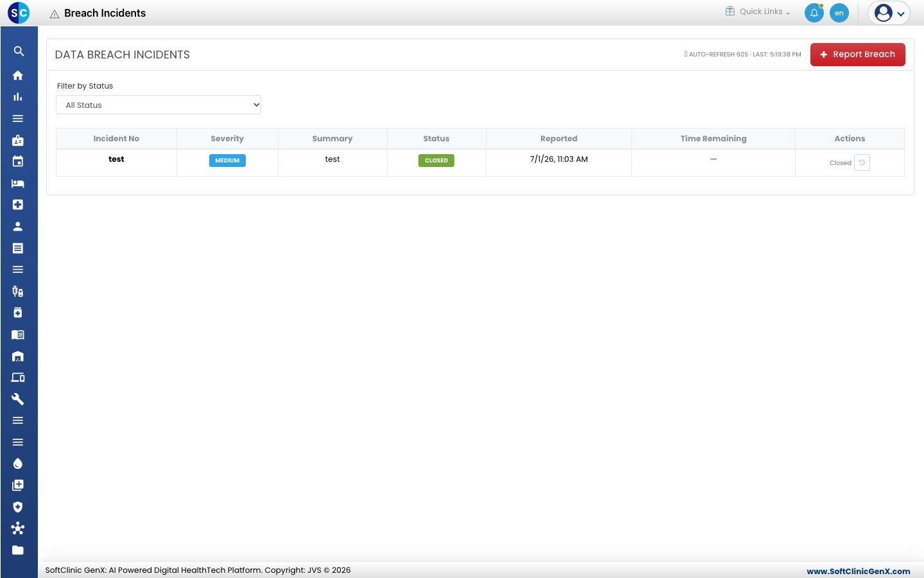This screenshot has height=578, width=924.
Task: Open the calendar icon in sidebar
Action: coord(18,161)
